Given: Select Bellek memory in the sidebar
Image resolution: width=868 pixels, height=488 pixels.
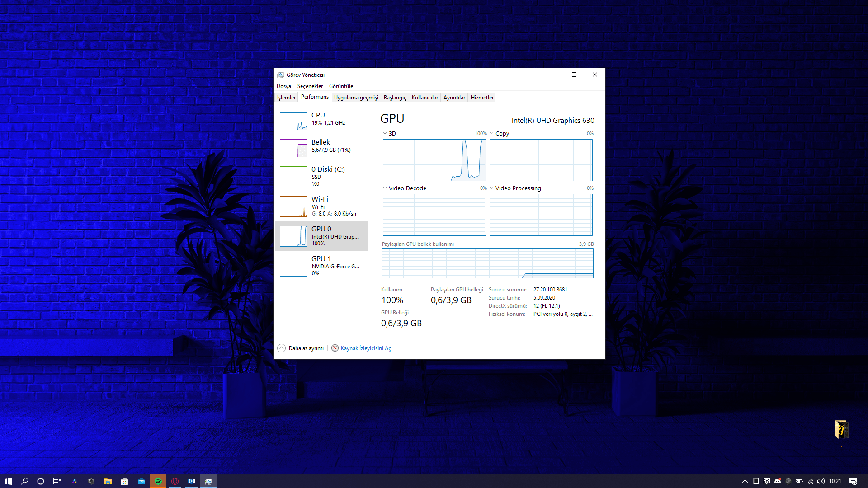Looking at the screenshot, I should pos(321,146).
